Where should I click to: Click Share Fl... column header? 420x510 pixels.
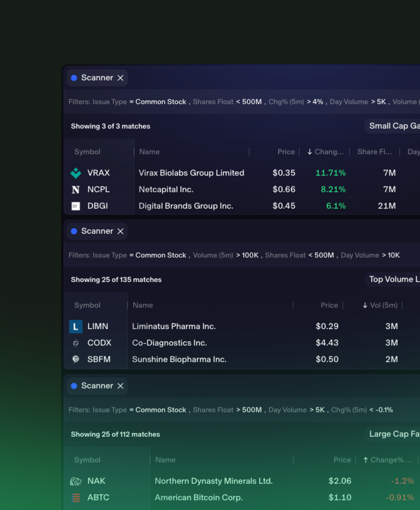pyautogui.click(x=374, y=152)
